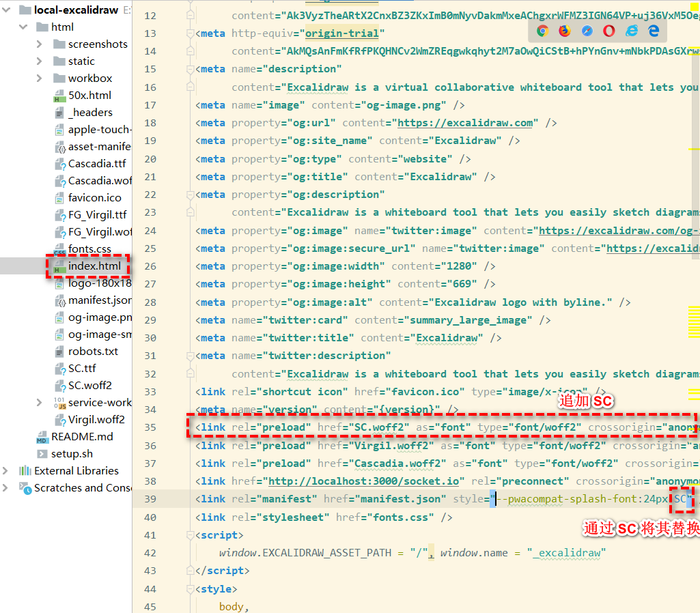This screenshot has width=700, height=613.
Task: Click the static folder icon
Action: pyautogui.click(x=59, y=61)
